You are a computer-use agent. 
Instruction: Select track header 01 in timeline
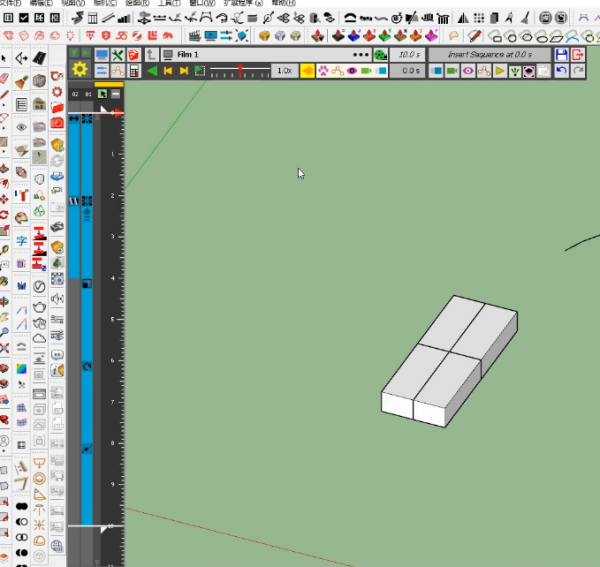click(x=88, y=94)
